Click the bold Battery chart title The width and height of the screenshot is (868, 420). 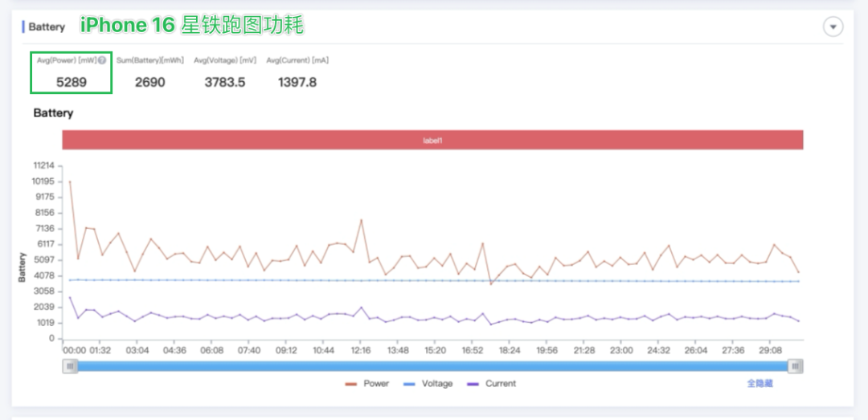point(53,113)
